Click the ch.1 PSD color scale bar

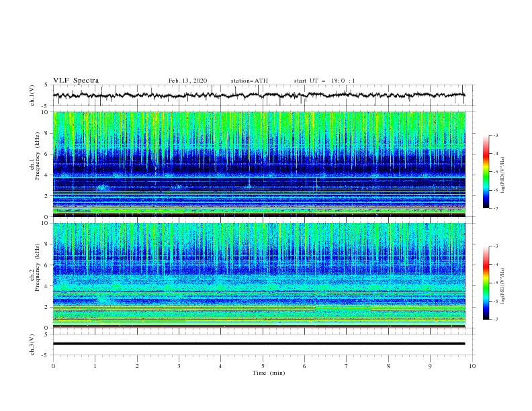pyautogui.click(x=486, y=172)
